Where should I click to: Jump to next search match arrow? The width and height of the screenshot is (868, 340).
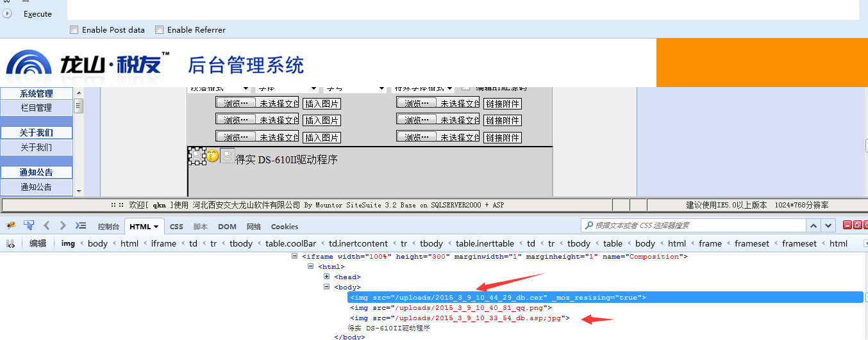[x=828, y=225]
